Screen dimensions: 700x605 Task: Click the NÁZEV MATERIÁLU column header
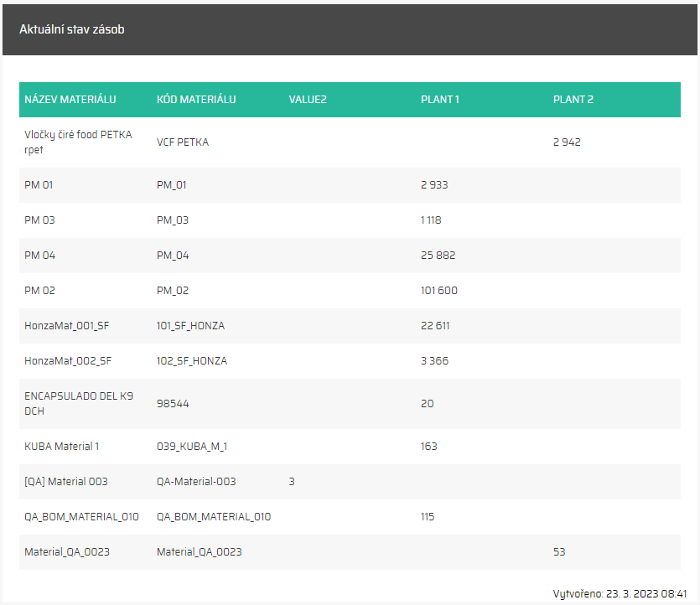[x=70, y=100]
